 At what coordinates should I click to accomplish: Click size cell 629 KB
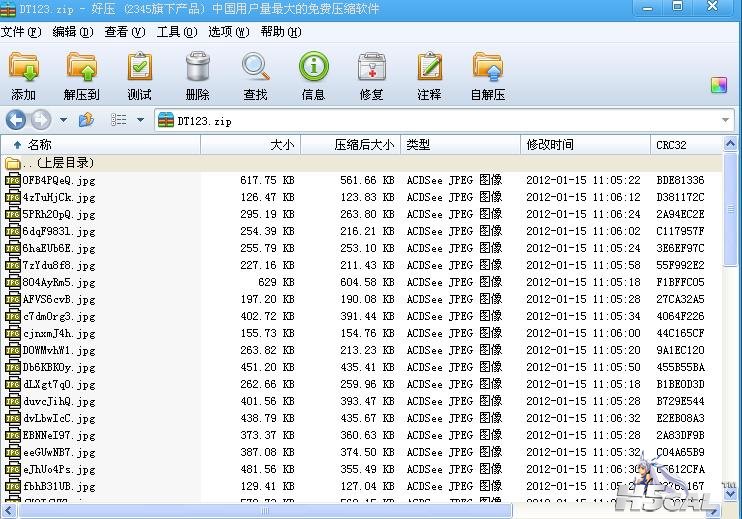click(x=276, y=282)
